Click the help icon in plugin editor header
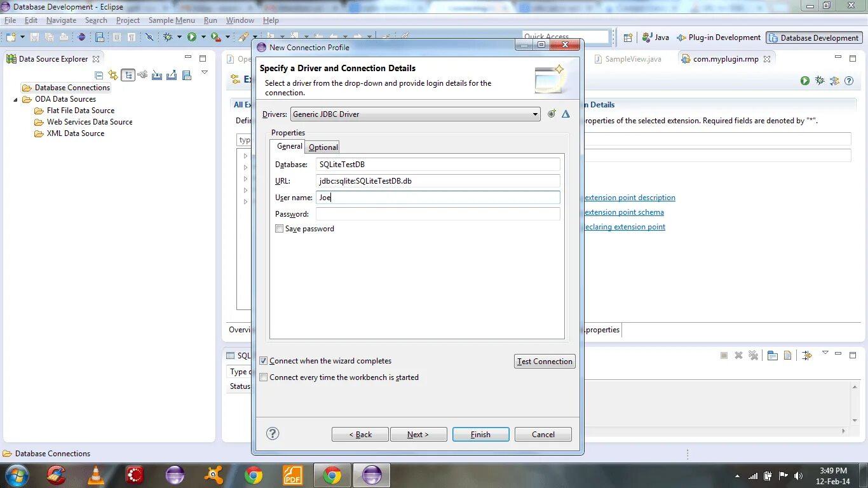 click(x=849, y=81)
